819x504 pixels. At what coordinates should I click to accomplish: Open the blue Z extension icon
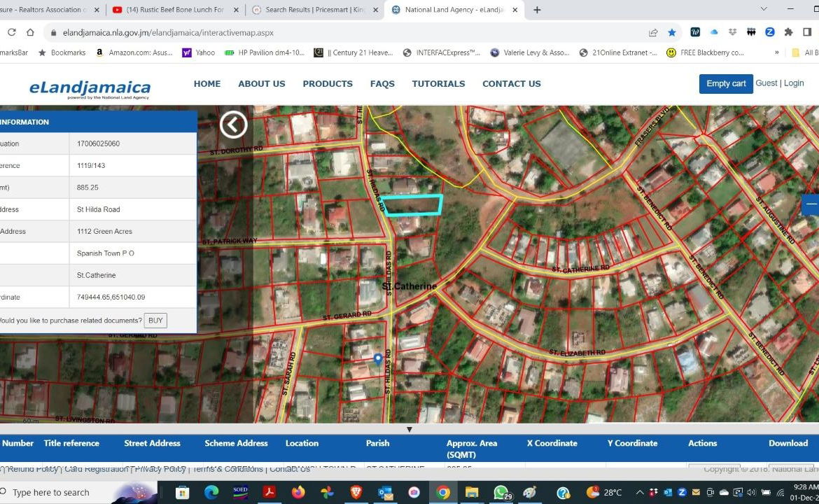[769, 32]
